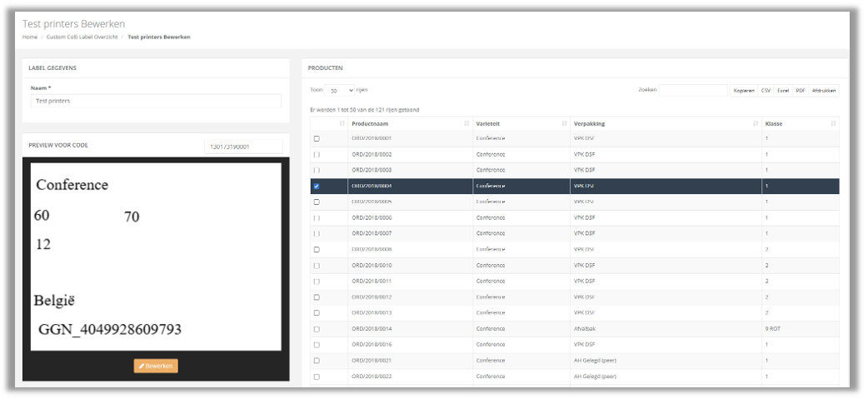Go to Home breadcrumb link
Image resolution: width=868 pixels, height=399 pixels.
click(30, 37)
